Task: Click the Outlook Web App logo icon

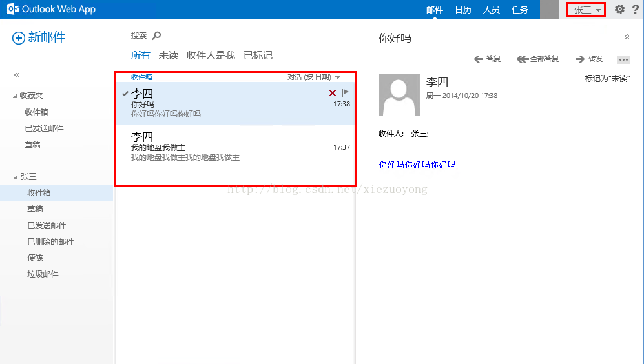Action: [x=13, y=9]
